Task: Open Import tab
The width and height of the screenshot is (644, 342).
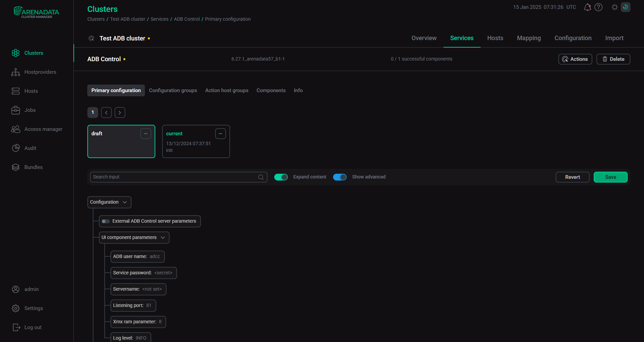Action: (x=614, y=38)
